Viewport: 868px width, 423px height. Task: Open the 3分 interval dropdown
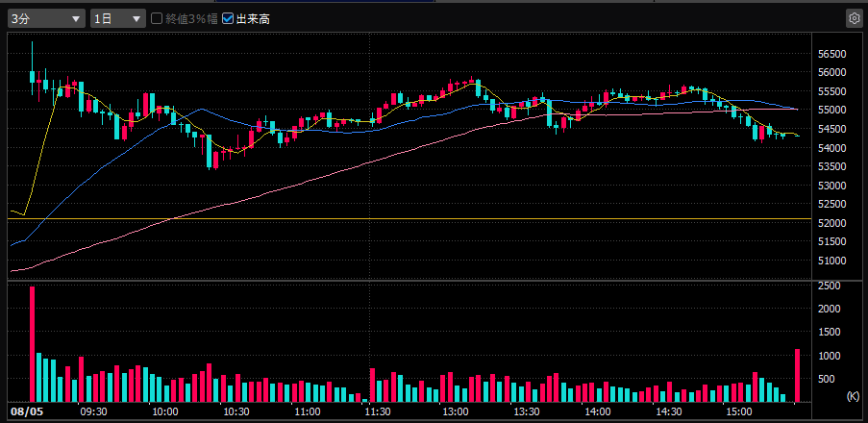[x=46, y=18]
